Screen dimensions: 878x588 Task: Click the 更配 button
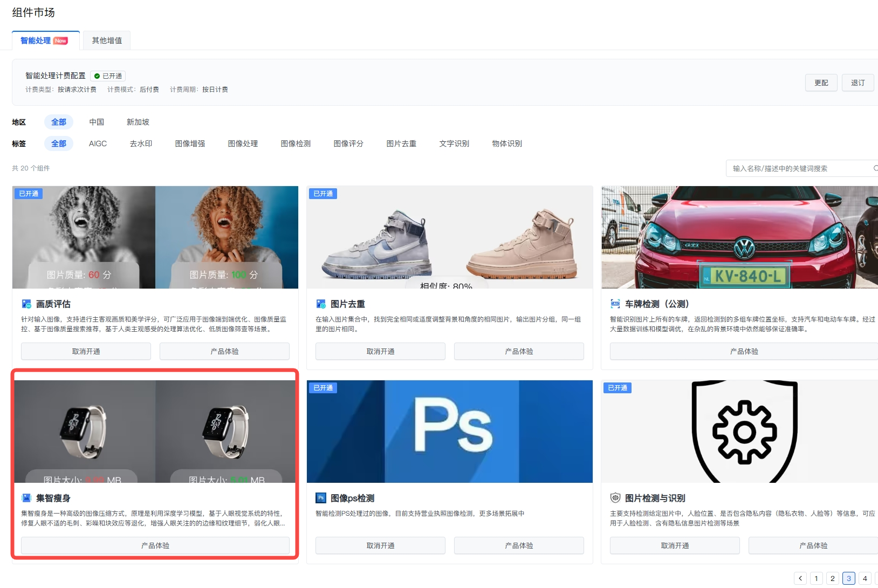(821, 83)
